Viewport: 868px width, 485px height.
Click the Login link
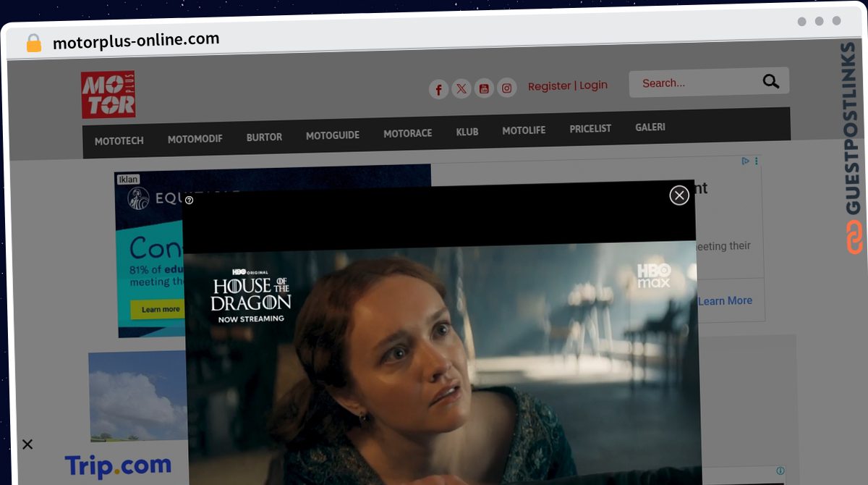[x=593, y=85]
